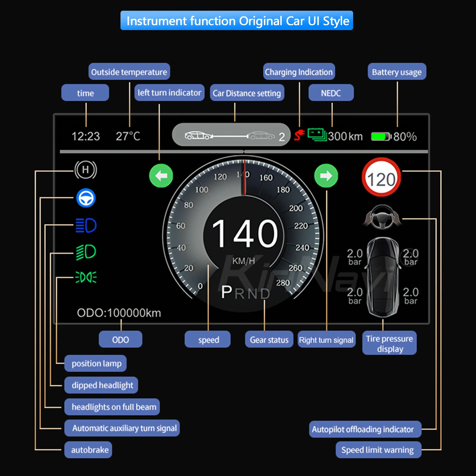
Task: Click the green battery level icon
Action: [381, 137]
